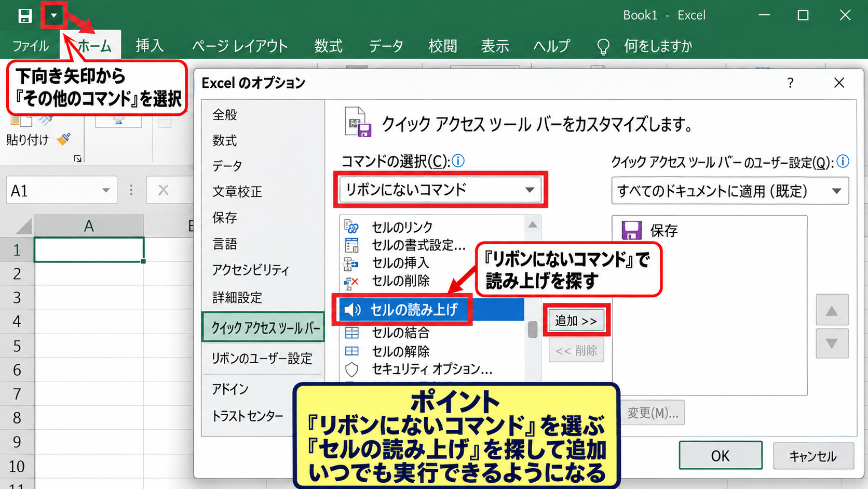Open the Quick Access Toolbar customize arrow
The height and width of the screenshot is (489, 868).
[x=53, y=16]
